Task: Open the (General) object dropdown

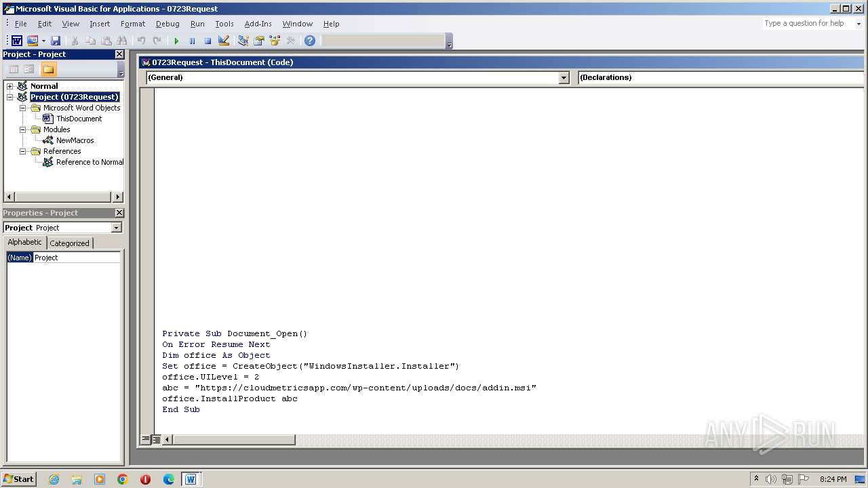Action: [x=564, y=78]
